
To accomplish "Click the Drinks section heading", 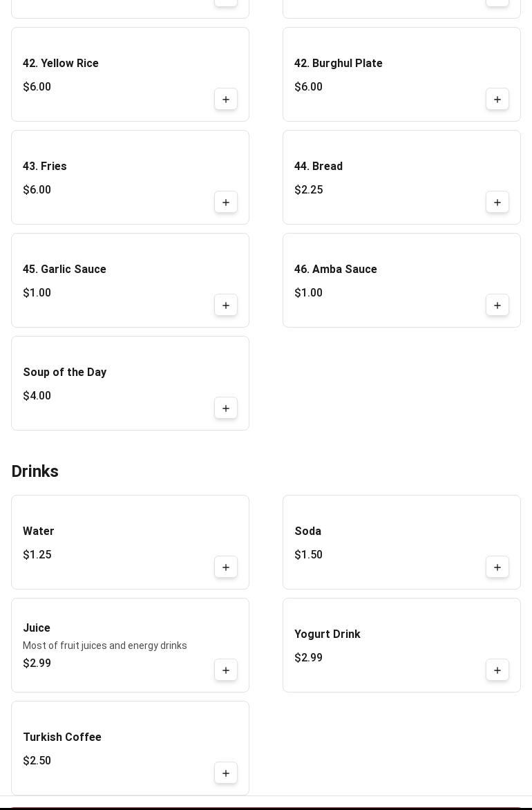I will (35, 471).
